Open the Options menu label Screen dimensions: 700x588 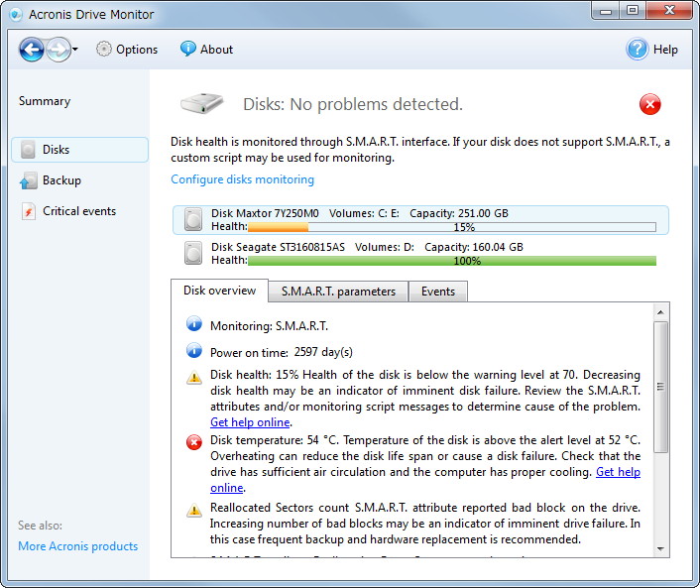point(137,50)
